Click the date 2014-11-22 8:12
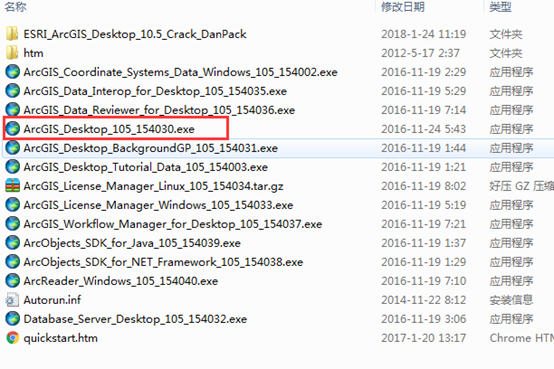The width and height of the screenshot is (554, 369). point(424,300)
